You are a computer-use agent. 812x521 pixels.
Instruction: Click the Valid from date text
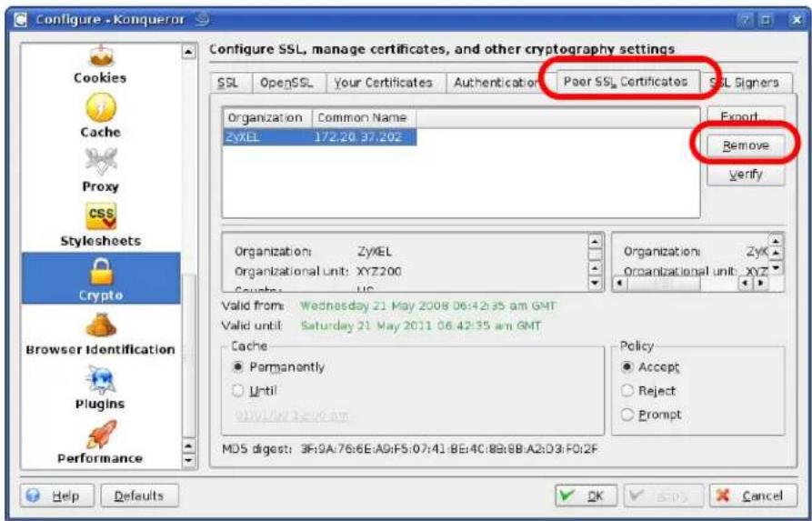[x=427, y=306]
